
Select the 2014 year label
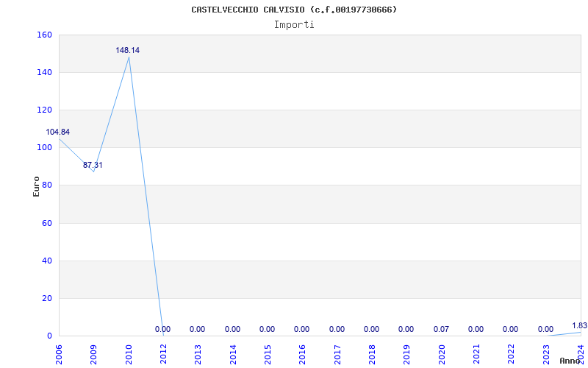tap(233, 354)
